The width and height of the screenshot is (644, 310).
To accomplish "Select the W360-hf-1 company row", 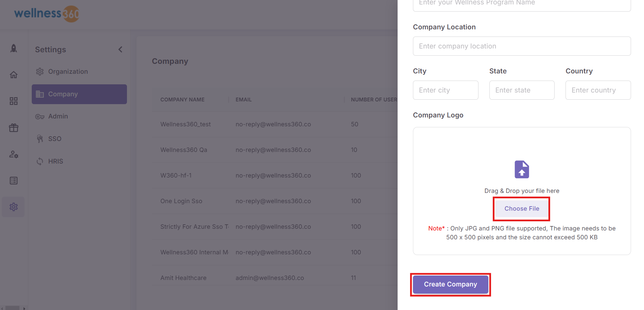I will 275,175.
